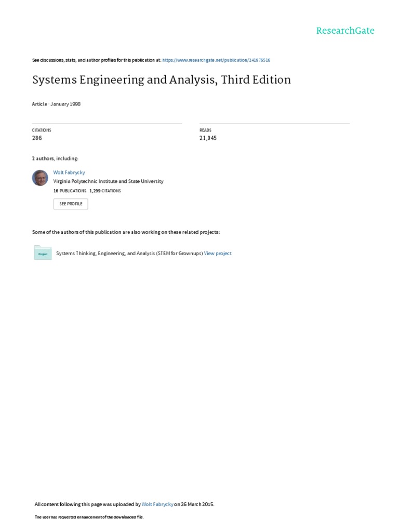
Task: Click the Systems Engineering and Analysis title
Action: (161, 80)
